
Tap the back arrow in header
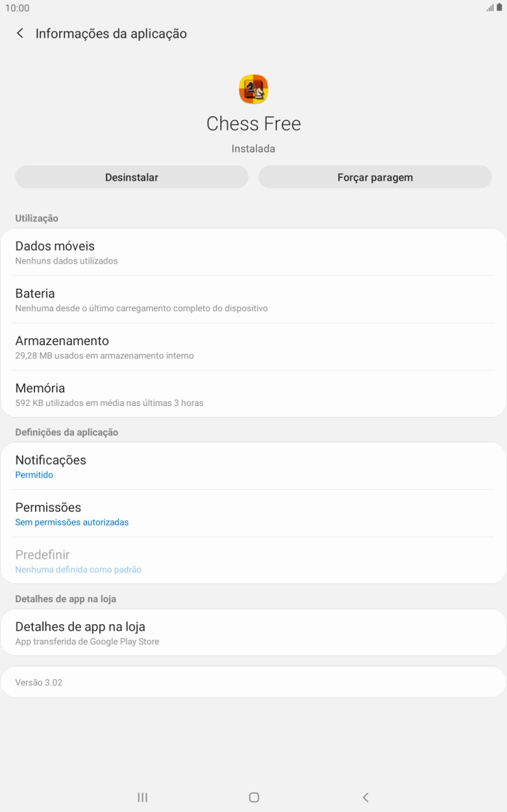tap(20, 33)
